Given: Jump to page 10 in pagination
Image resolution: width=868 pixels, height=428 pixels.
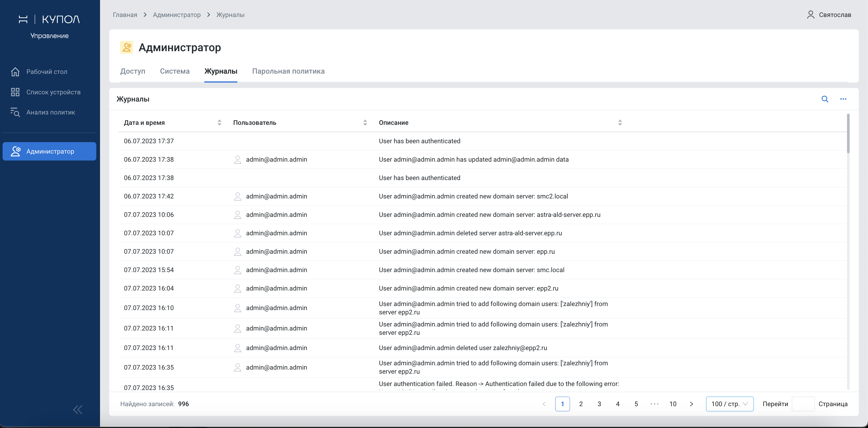Looking at the screenshot, I should 673,404.
